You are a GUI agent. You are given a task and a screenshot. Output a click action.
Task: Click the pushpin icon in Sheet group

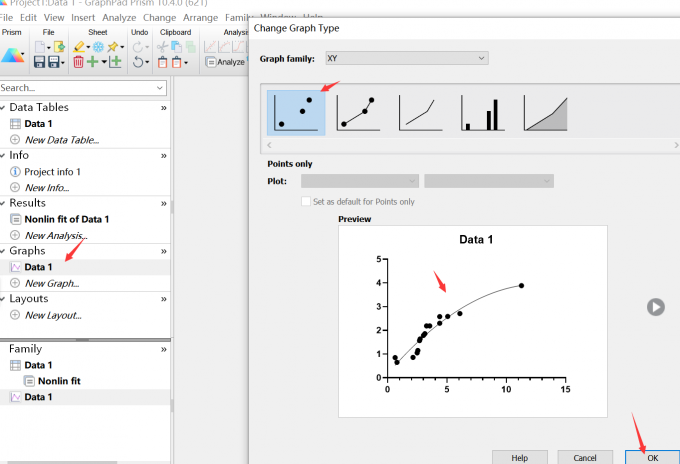[113, 46]
